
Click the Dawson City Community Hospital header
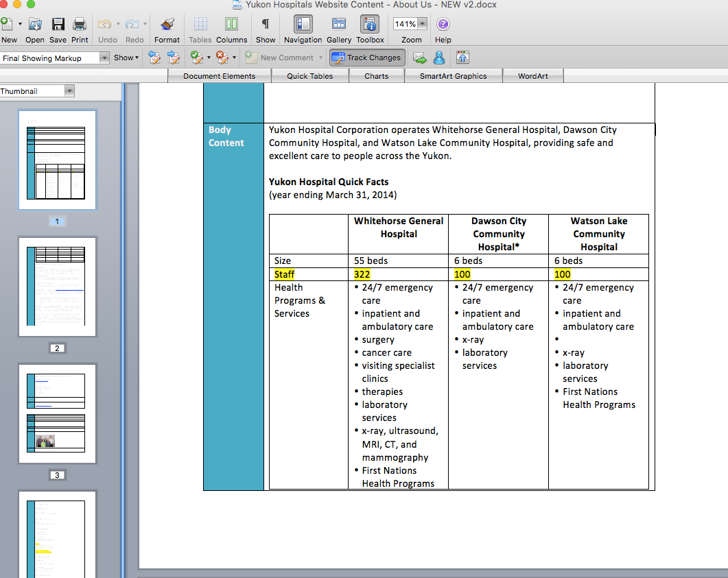(499, 234)
